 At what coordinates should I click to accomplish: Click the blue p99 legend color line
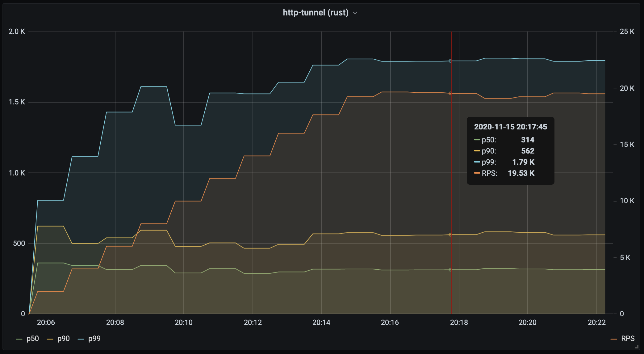coord(81,339)
